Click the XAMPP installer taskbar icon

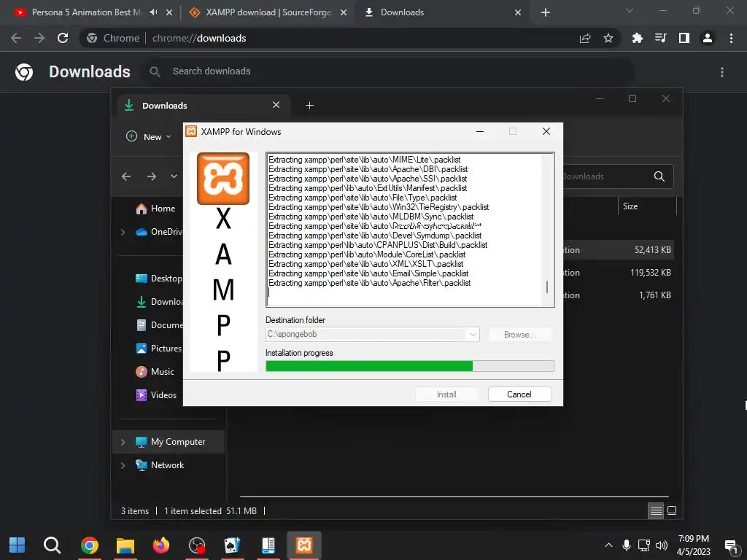pos(304,545)
